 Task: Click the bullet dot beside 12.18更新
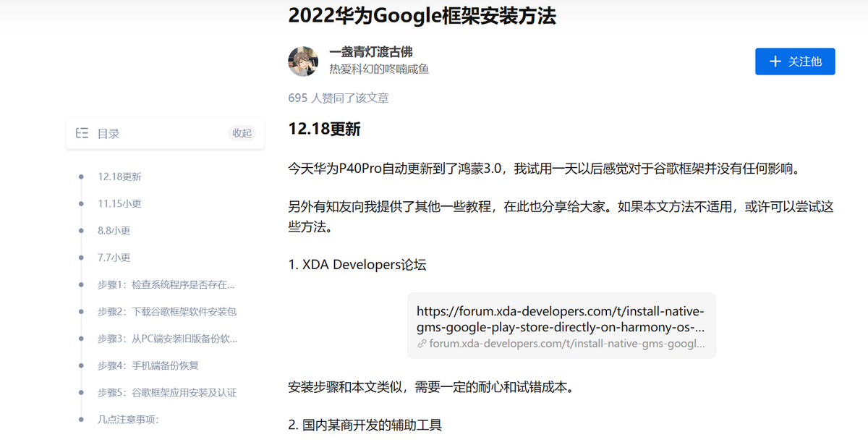point(81,177)
